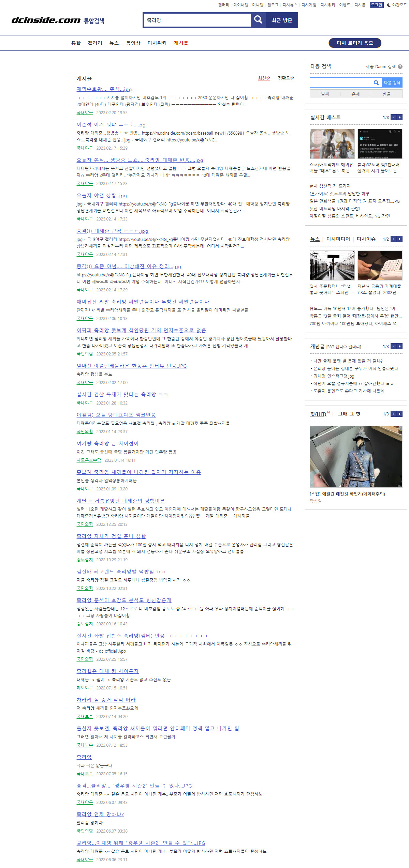Image resolution: width=409 pixels, height=868 pixels.
Task: Click the Daum search magnifier icon
Action: [x=376, y=82]
